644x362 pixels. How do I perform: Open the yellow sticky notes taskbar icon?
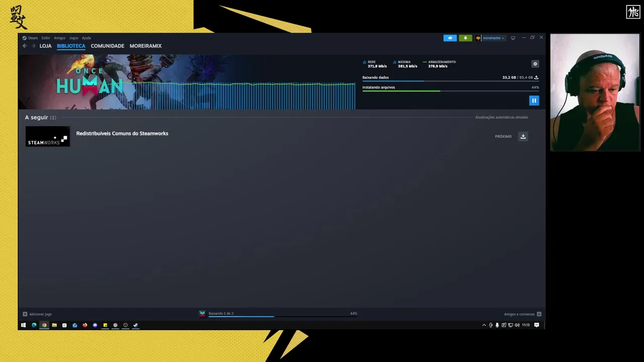coord(105,325)
